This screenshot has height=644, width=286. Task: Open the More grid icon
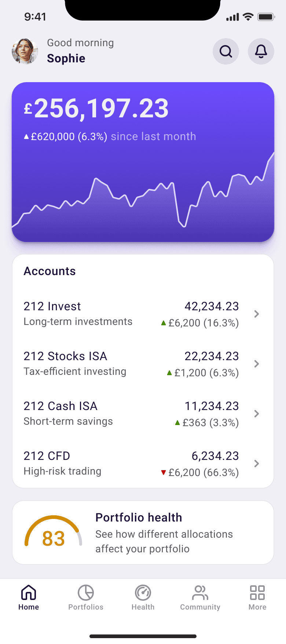coord(257,593)
